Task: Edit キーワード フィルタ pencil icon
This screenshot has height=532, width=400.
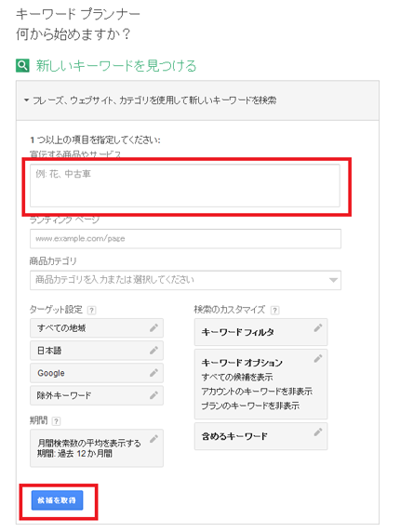Action: point(318,327)
